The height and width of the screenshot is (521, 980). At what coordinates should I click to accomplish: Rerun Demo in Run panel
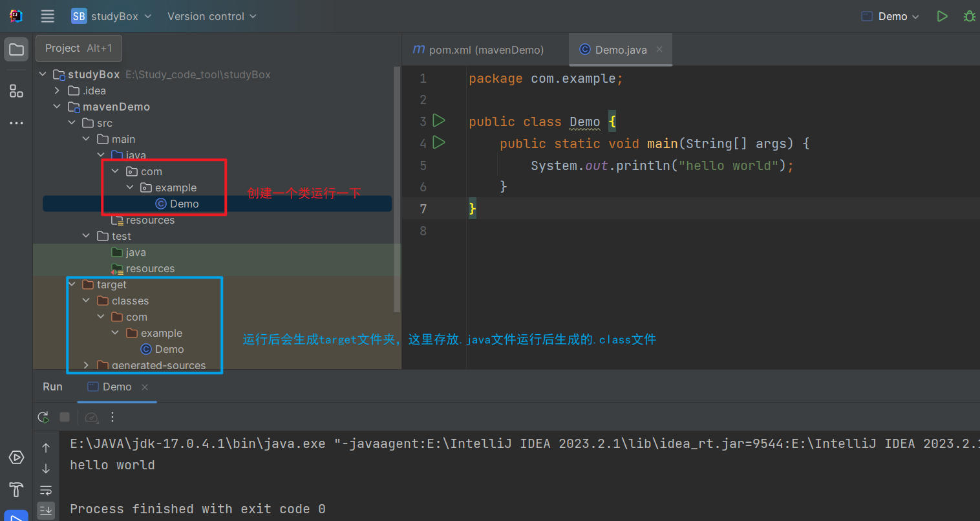43,417
